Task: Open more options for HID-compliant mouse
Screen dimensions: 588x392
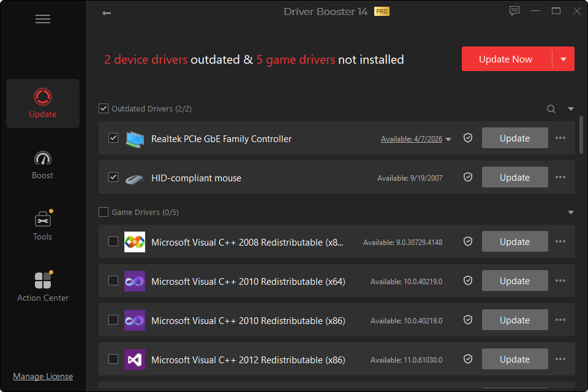Action: pos(560,177)
